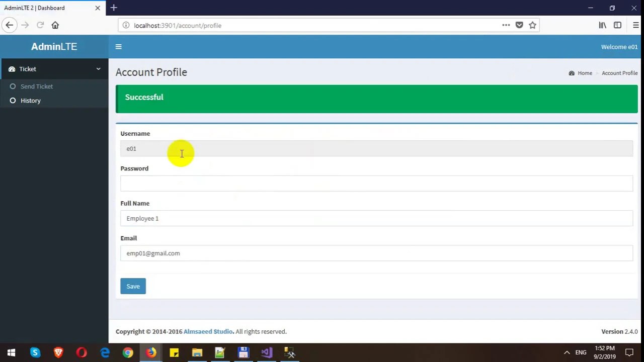Screen dimensions: 644x362
Task: Open Google Chrome from the taskbar
Action: point(128,352)
